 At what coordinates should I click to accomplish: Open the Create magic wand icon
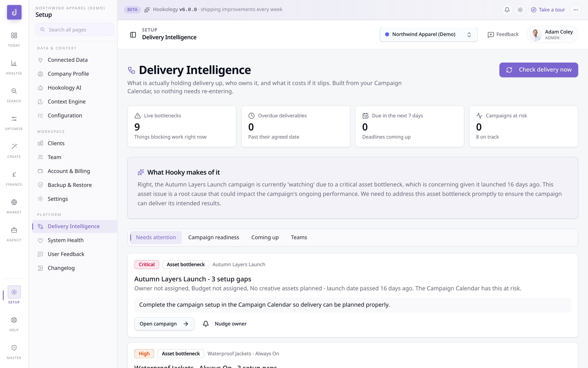coord(14,147)
